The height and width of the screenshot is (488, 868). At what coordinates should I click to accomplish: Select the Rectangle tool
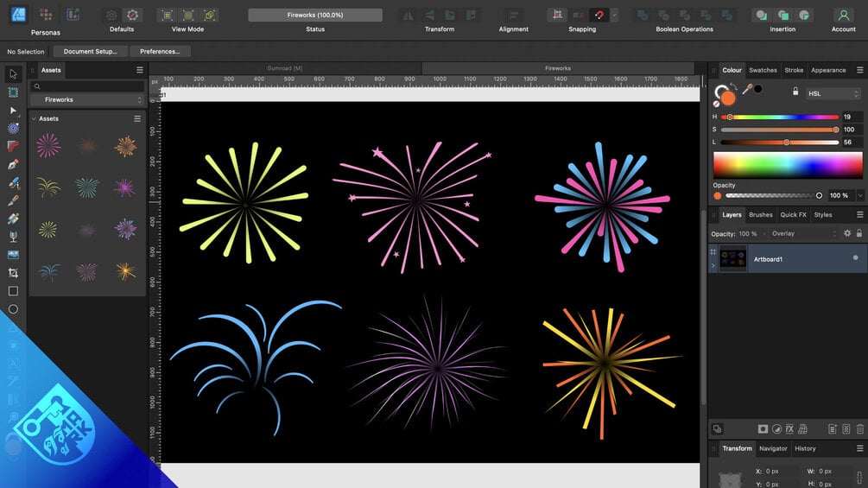[x=13, y=291]
